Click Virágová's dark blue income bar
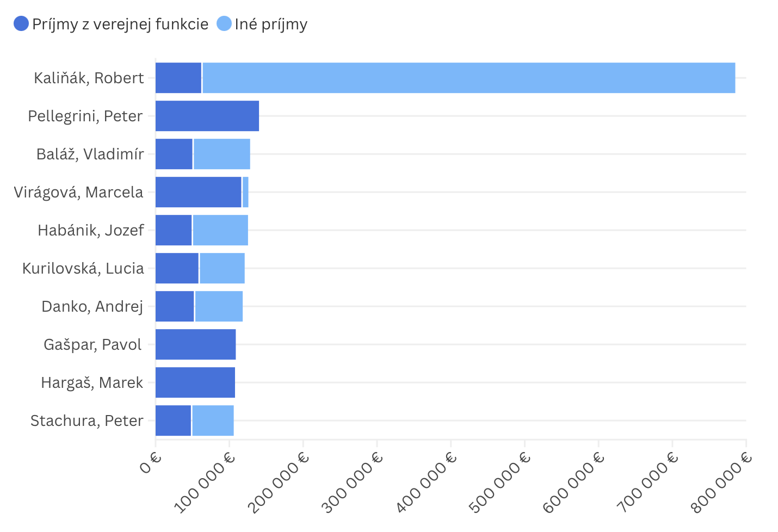This screenshot has height=532, width=778. pyautogui.click(x=198, y=192)
